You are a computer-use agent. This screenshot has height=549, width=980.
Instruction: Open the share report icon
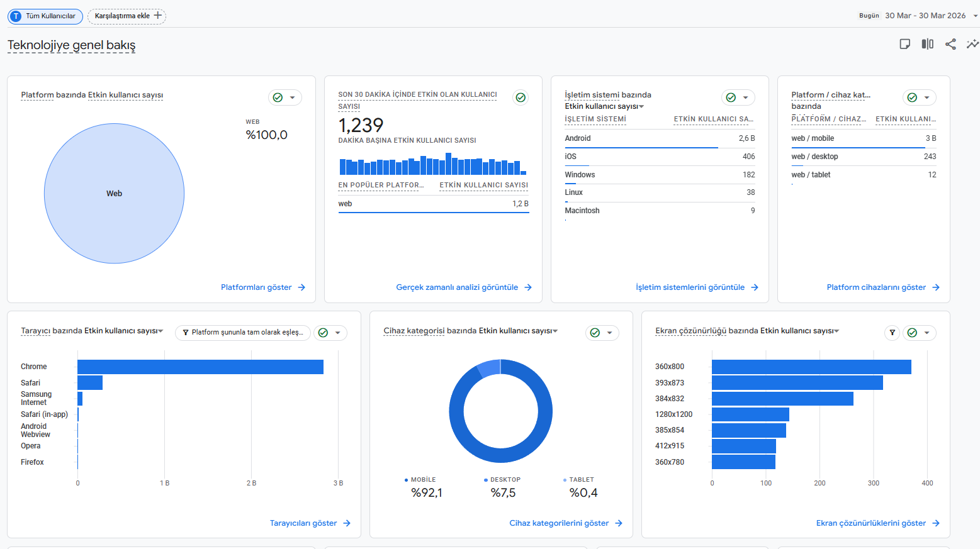point(950,44)
